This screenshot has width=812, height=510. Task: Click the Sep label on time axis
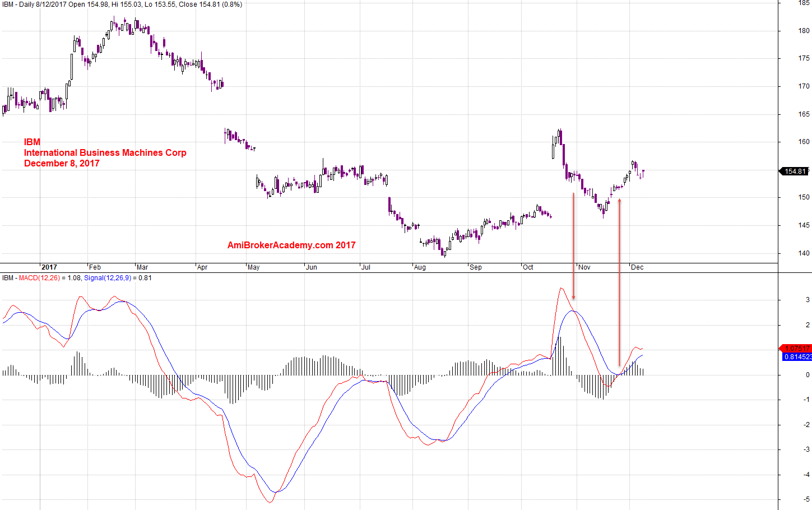[476, 267]
